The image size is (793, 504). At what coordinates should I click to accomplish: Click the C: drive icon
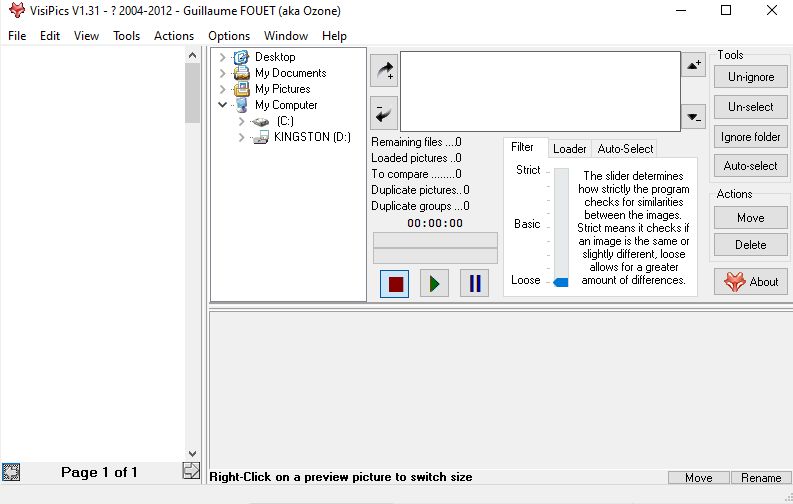pyautogui.click(x=260, y=121)
